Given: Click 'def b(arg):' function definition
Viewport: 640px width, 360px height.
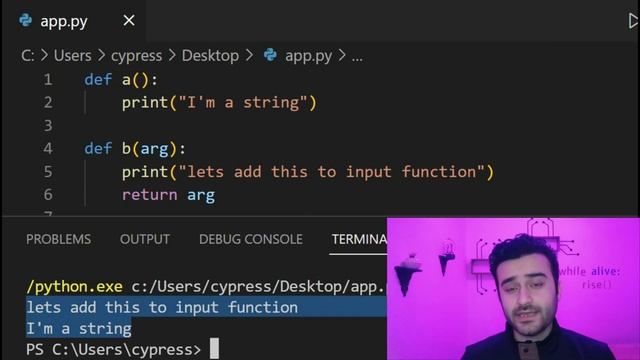Looking at the screenshot, I should click(x=135, y=149).
